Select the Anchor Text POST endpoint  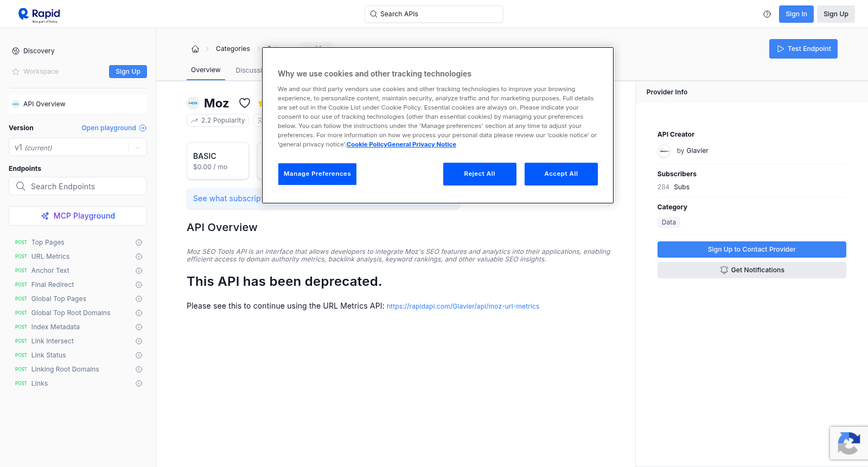[x=50, y=271]
